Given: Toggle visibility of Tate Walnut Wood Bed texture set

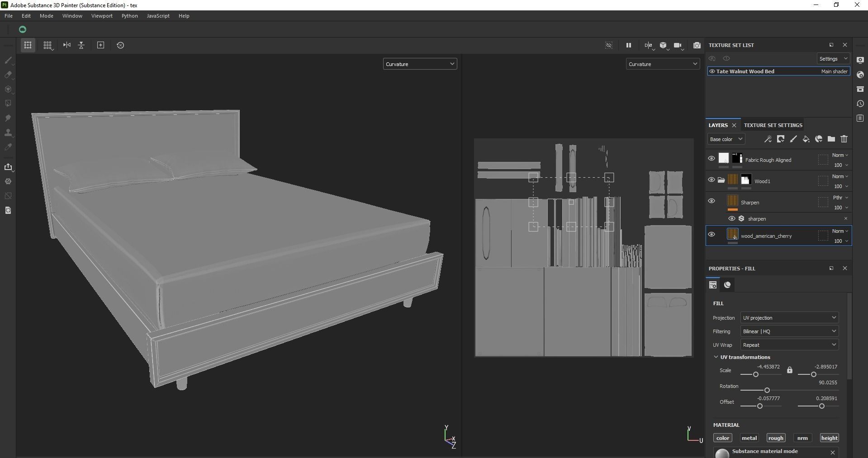Looking at the screenshot, I should 712,71.
